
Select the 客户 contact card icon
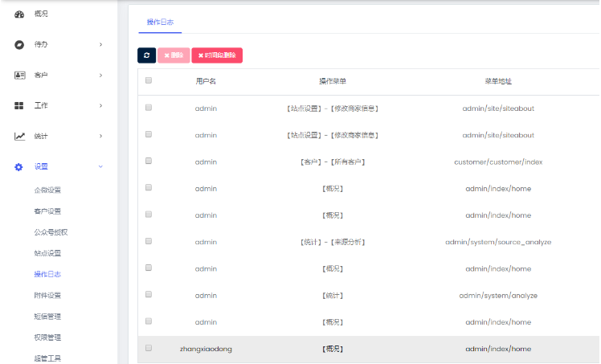click(19, 75)
